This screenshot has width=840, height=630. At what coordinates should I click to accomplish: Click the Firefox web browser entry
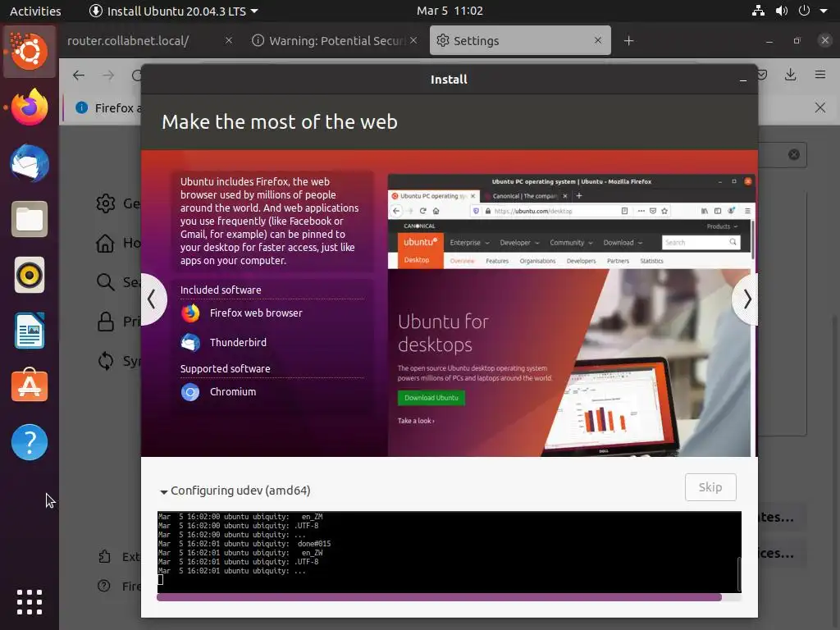(x=241, y=313)
